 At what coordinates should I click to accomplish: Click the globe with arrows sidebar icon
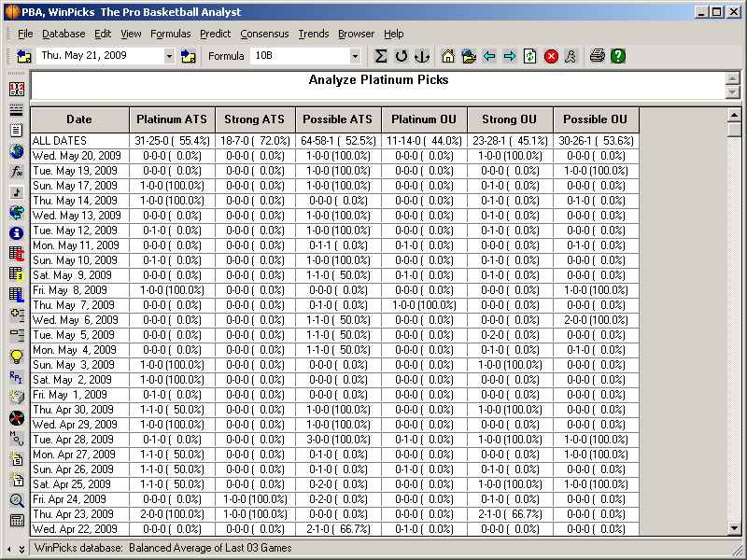pyautogui.click(x=17, y=213)
